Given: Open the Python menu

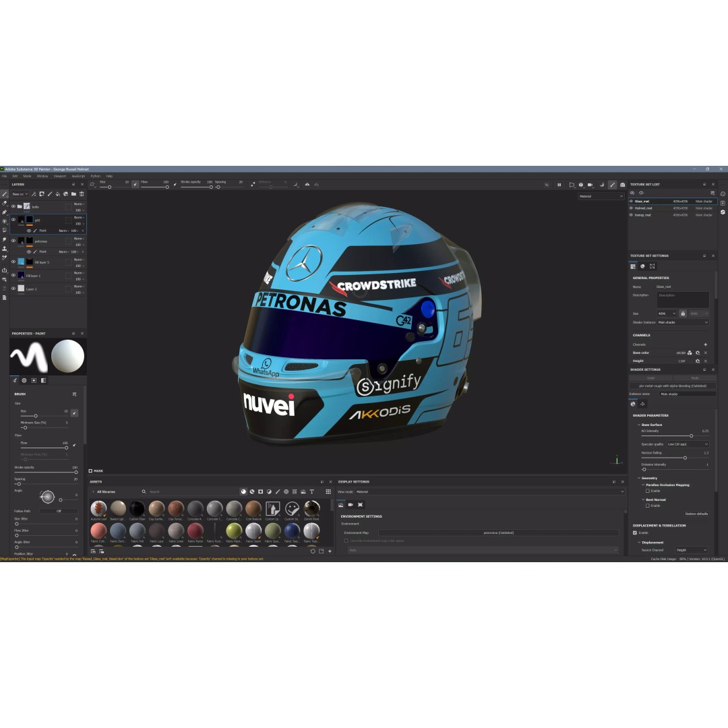Looking at the screenshot, I should pyautogui.click(x=95, y=177).
